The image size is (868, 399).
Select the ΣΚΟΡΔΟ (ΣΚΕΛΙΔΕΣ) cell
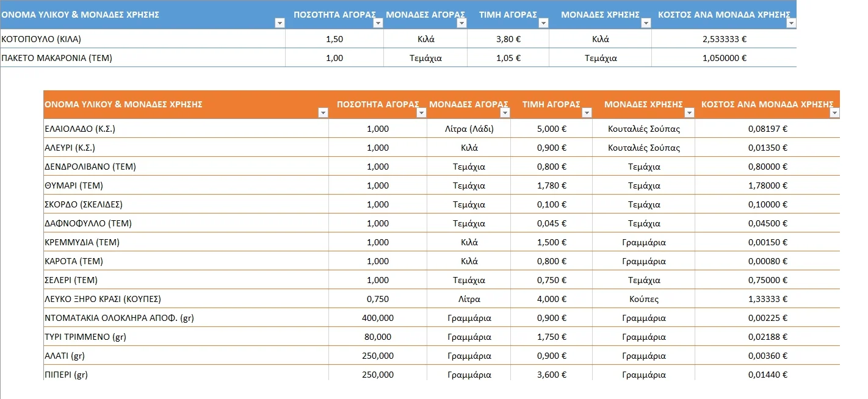pos(186,204)
